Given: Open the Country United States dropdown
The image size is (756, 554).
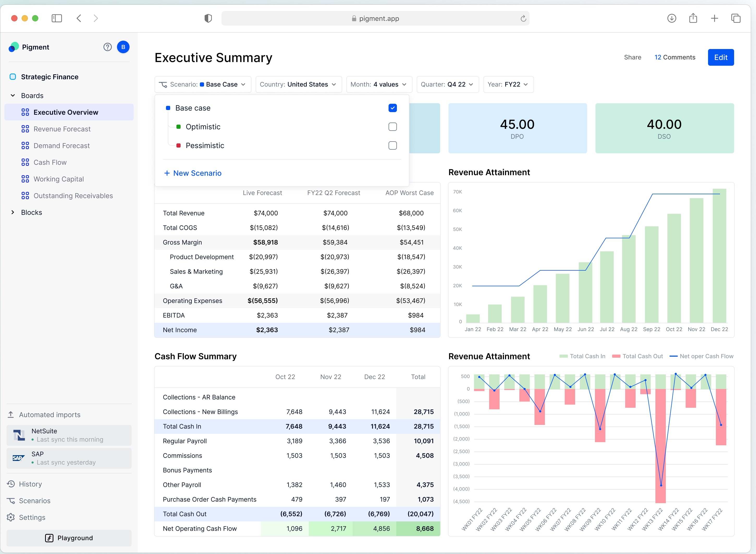Looking at the screenshot, I should tap(298, 84).
